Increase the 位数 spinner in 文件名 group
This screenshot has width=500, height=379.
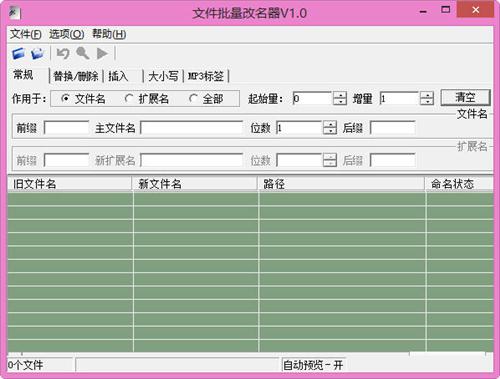[x=330, y=124]
